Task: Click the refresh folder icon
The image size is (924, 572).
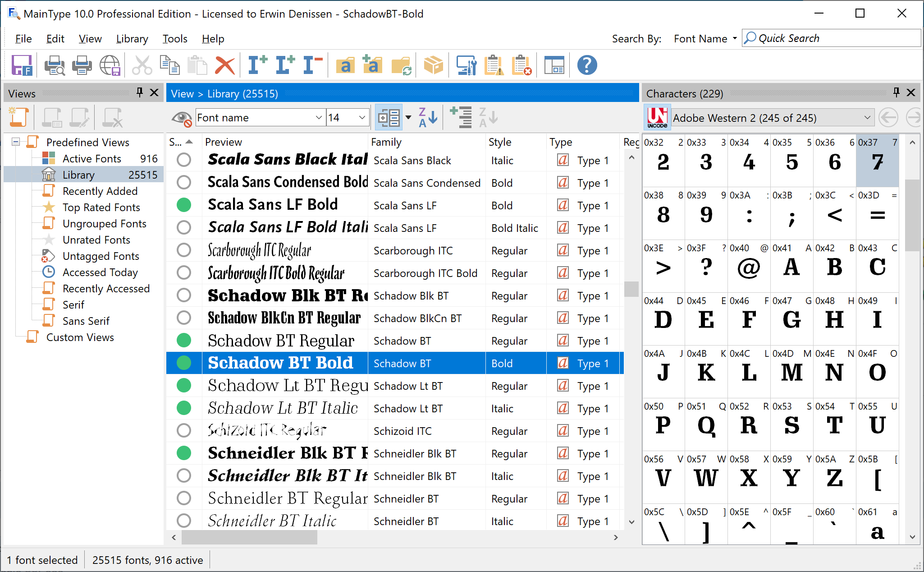Action: tap(401, 65)
